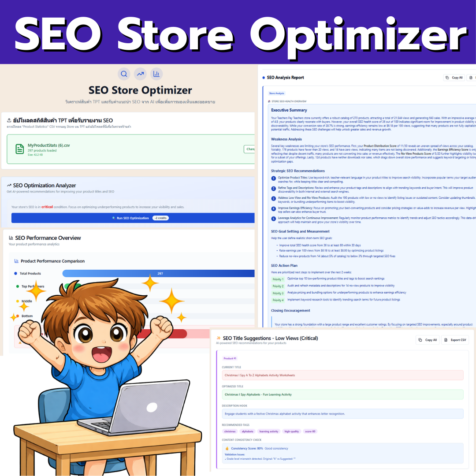476x476 pixels.
Task: Click the trend icon by SEO Optimization Analyzer
Action: 9,186
